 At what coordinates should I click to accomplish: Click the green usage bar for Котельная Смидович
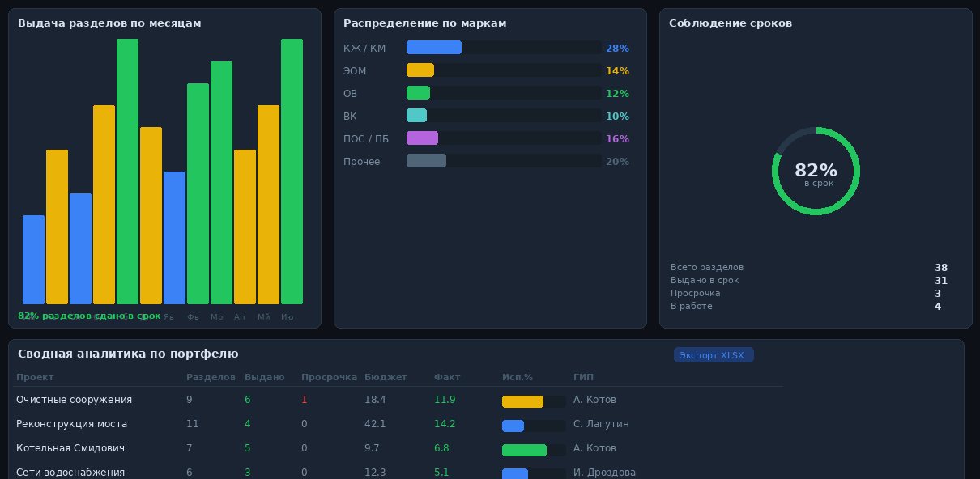point(524,450)
